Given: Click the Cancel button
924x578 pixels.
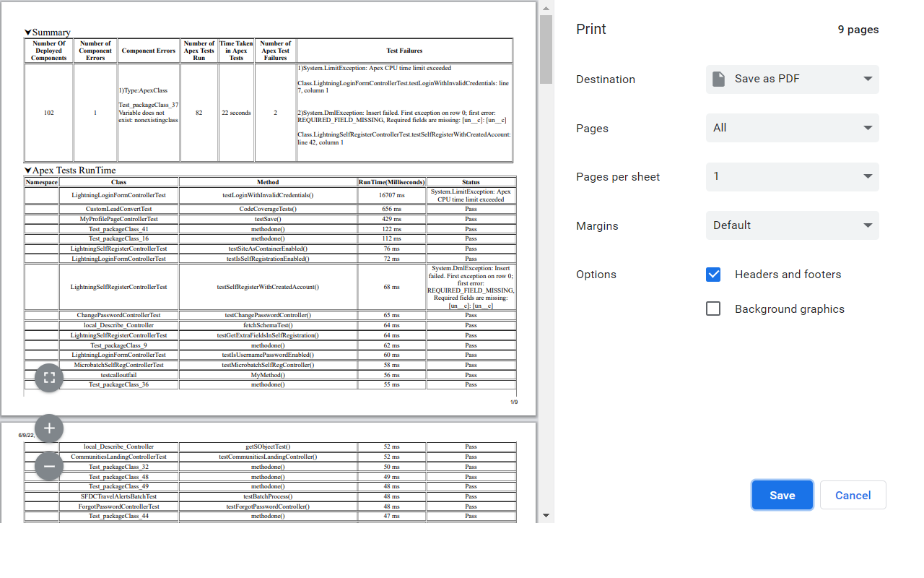Looking at the screenshot, I should pos(853,495).
